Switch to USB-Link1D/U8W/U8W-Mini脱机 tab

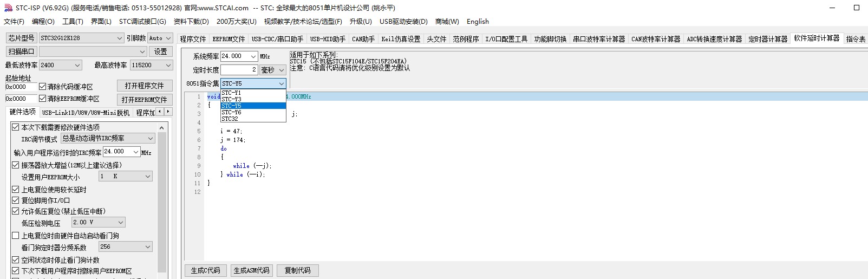(x=86, y=113)
